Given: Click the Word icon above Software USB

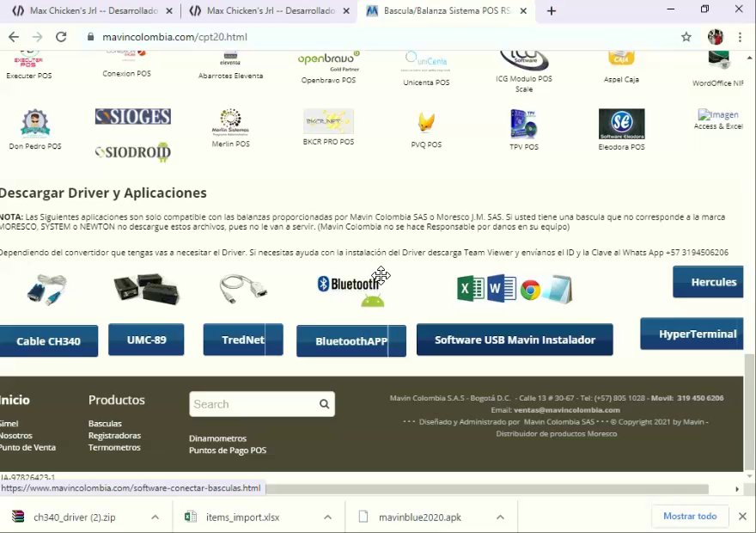Looking at the screenshot, I should point(501,289).
